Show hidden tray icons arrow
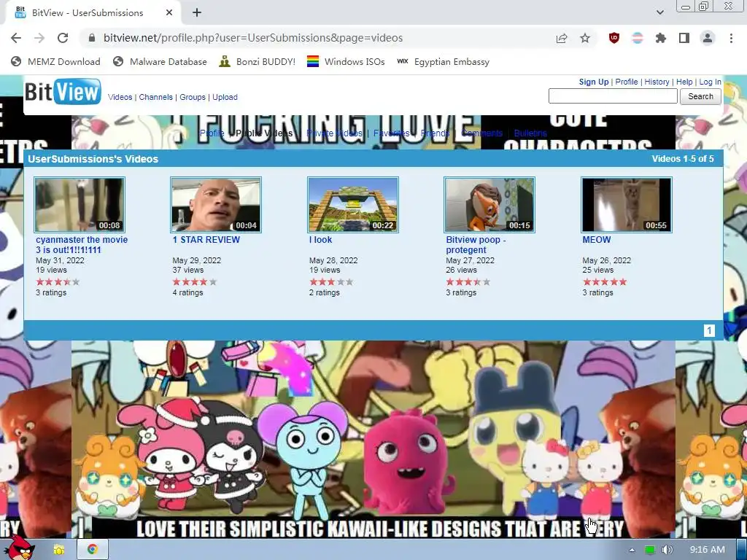This screenshot has width=747, height=560. pyautogui.click(x=632, y=550)
